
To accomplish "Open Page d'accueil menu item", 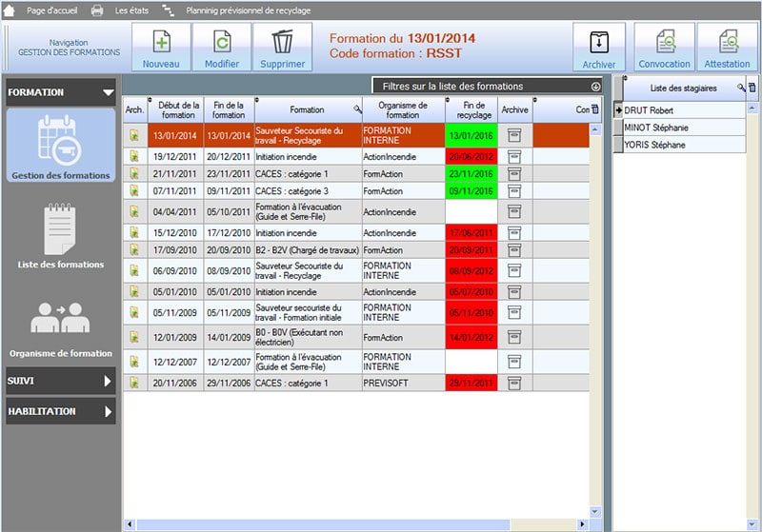I will (x=52, y=10).
